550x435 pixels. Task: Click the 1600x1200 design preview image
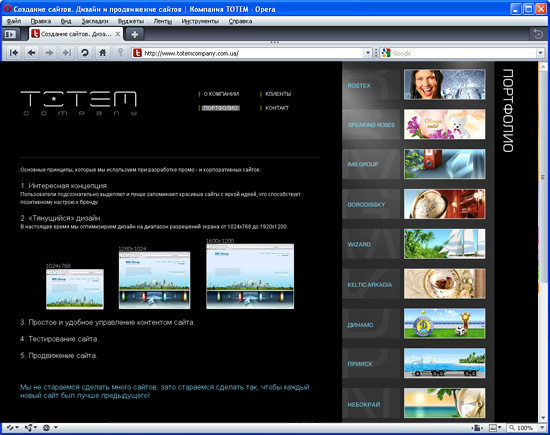tap(250, 276)
